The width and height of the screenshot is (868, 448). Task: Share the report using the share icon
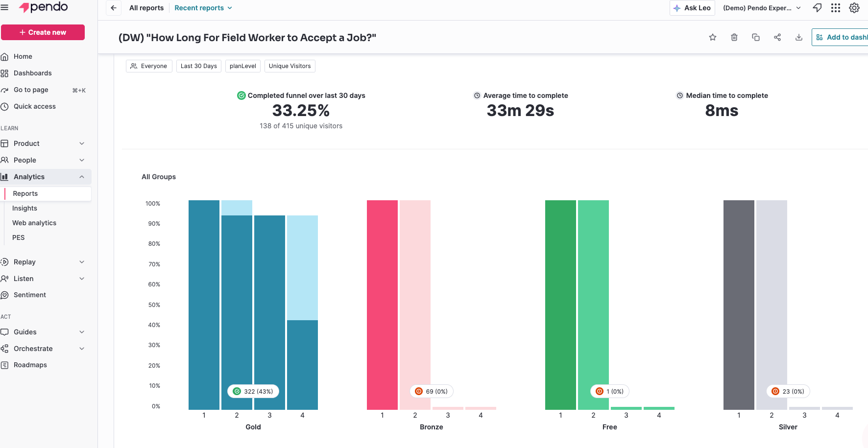777,37
